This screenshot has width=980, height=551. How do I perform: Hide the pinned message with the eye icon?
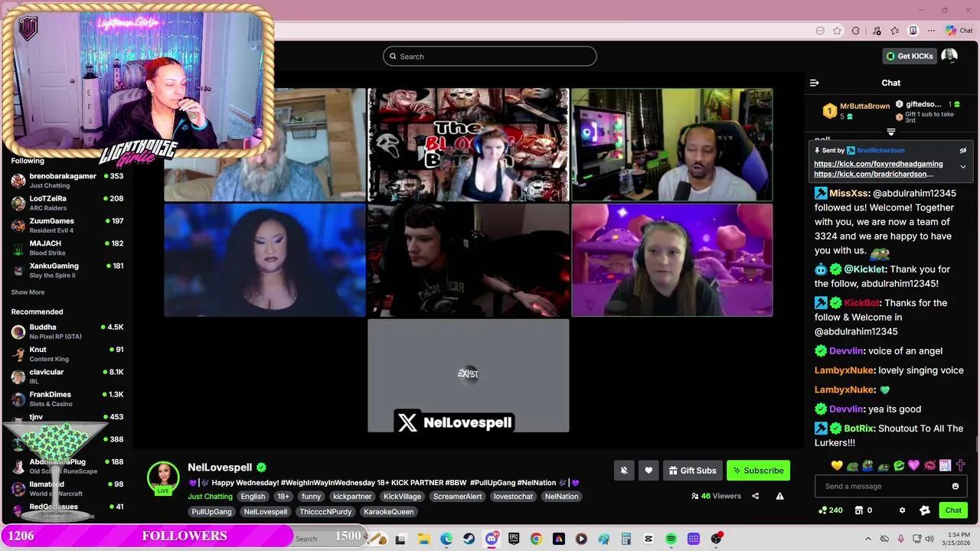point(963,151)
